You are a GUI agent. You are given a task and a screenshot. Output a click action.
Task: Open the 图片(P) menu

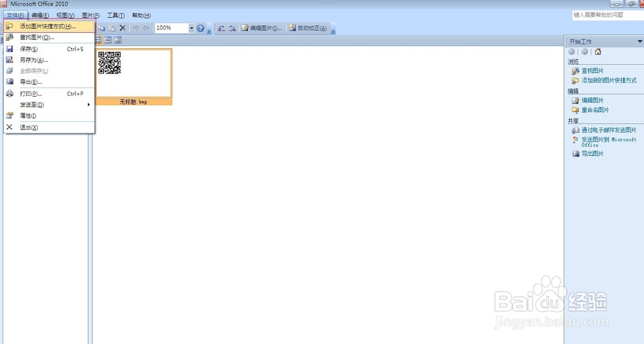tap(91, 15)
